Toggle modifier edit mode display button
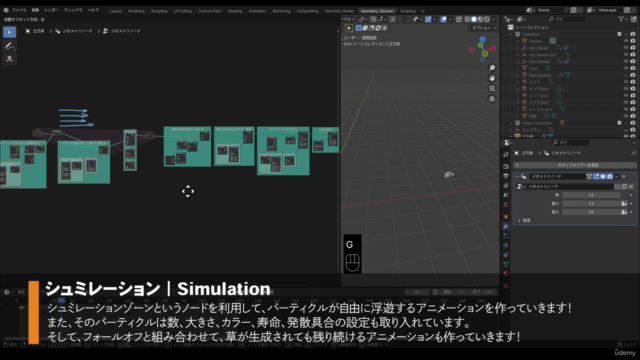Viewport: 640px width, 360px height. [596, 176]
